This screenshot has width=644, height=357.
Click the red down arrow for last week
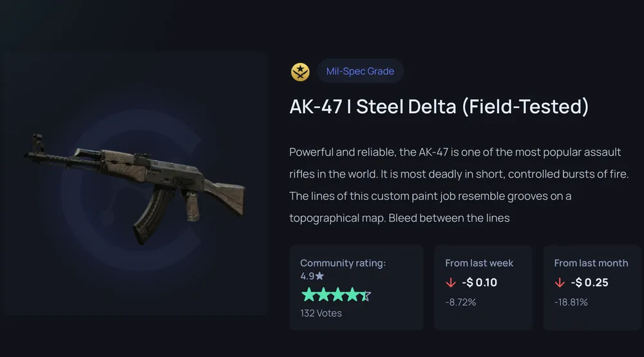point(451,283)
